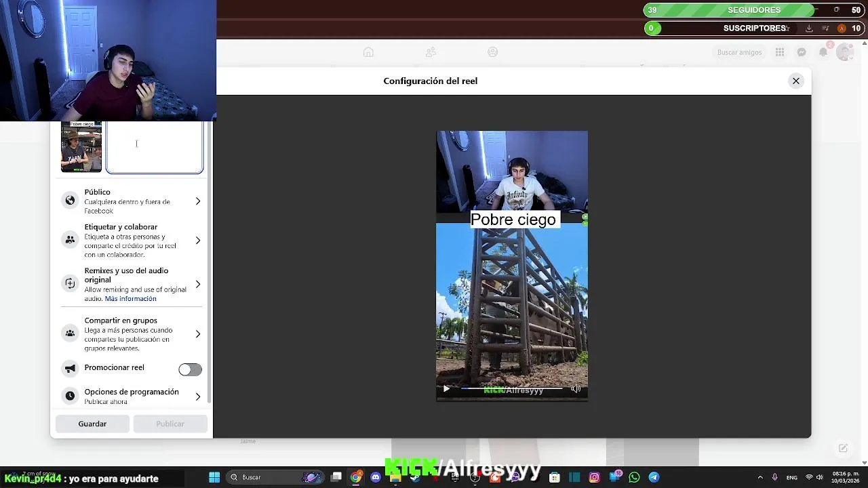Click the Guardar button

92,424
